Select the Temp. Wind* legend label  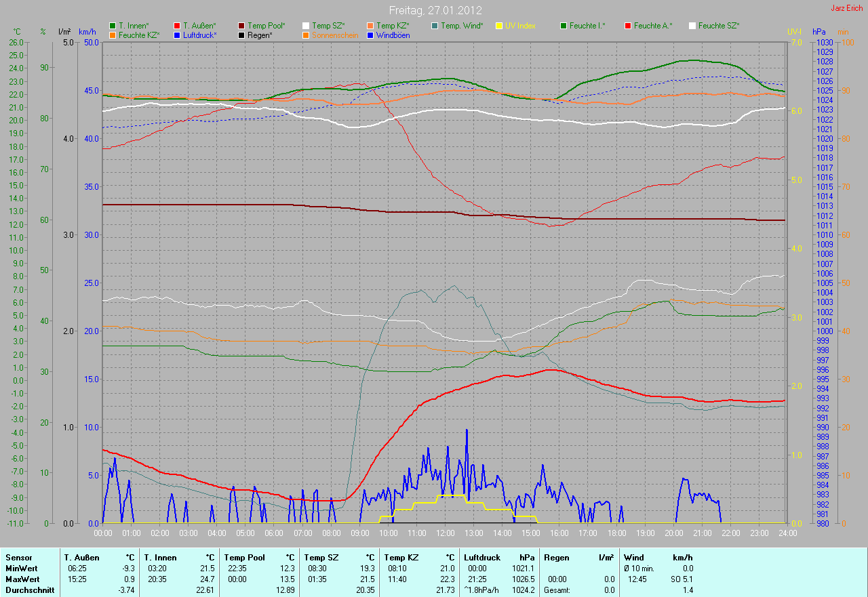(462, 26)
